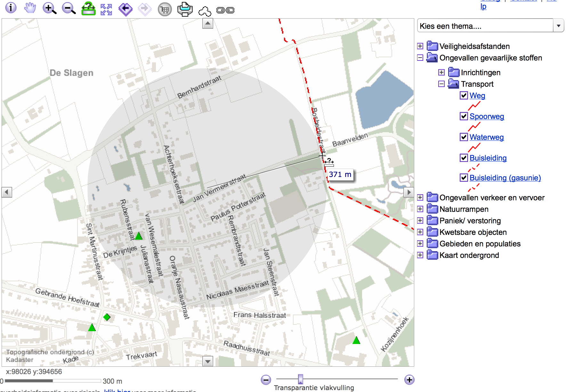The width and height of the screenshot is (566, 392).
Task: Click the Transport folder icon
Action: [x=453, y=84]
